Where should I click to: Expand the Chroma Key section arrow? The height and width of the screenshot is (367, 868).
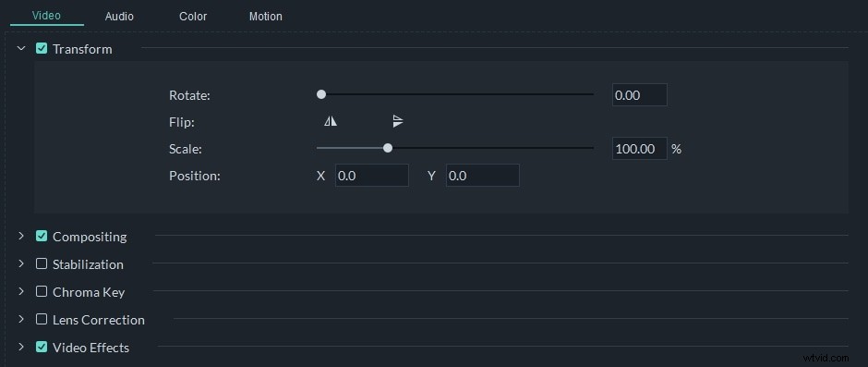click(21, 291)
